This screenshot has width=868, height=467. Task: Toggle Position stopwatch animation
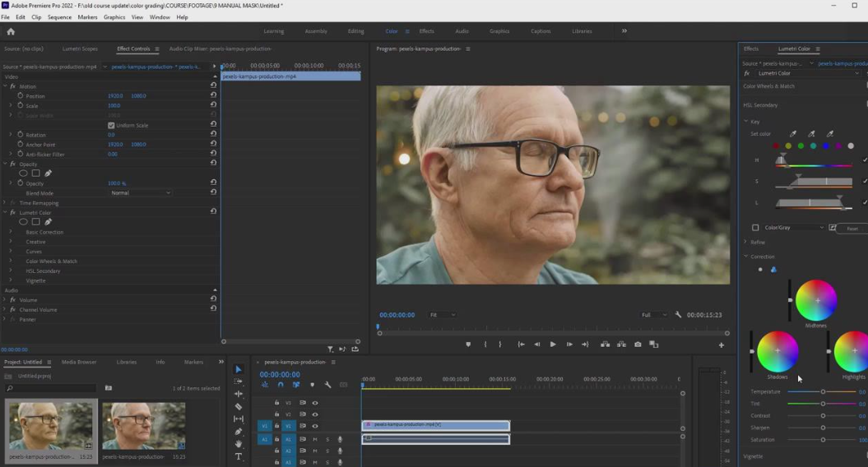coord(21,95)
